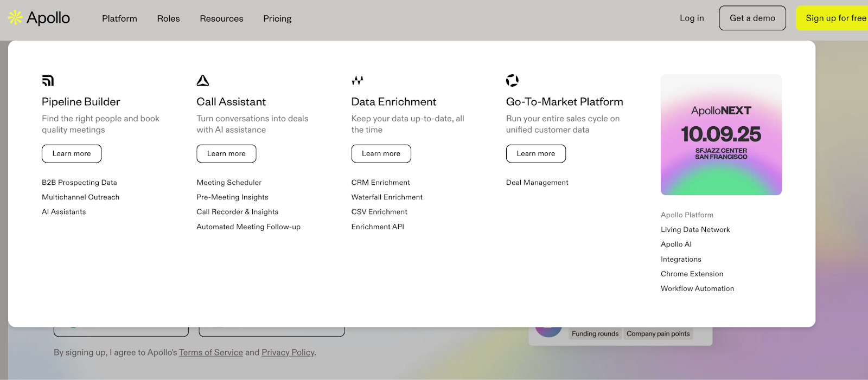Viewport: 868px width, 380px height.
Task: Select Multichannel Outreach
Action: (80, 197)
